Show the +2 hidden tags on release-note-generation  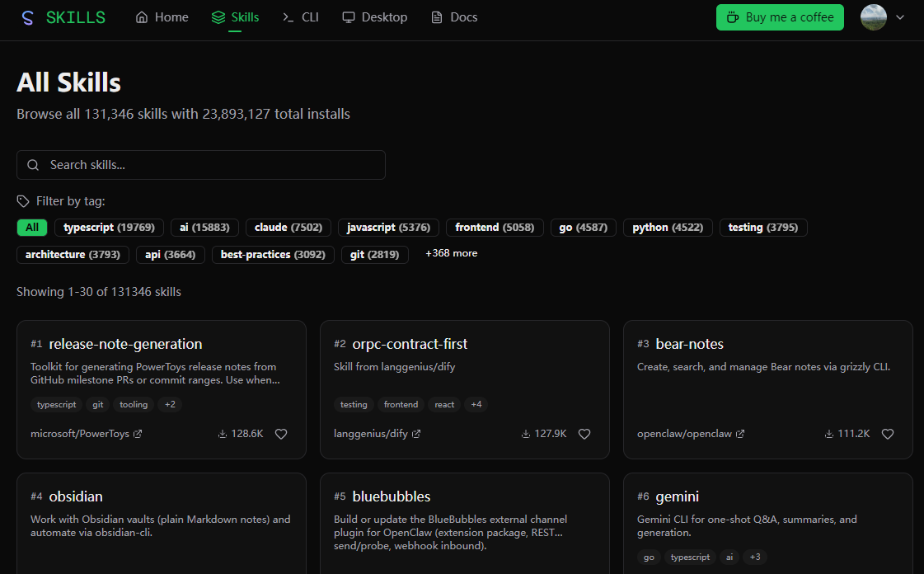tap(170, 404)
